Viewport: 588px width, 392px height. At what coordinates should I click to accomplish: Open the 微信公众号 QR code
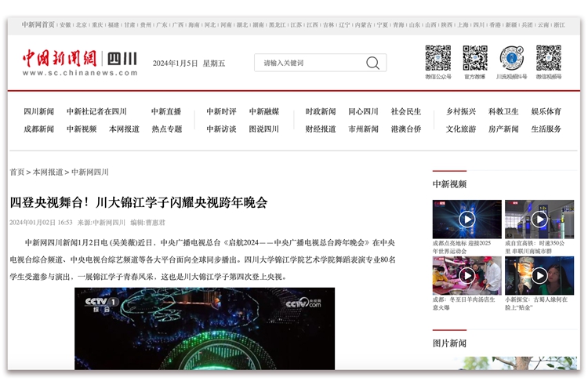tap(438, 58)
